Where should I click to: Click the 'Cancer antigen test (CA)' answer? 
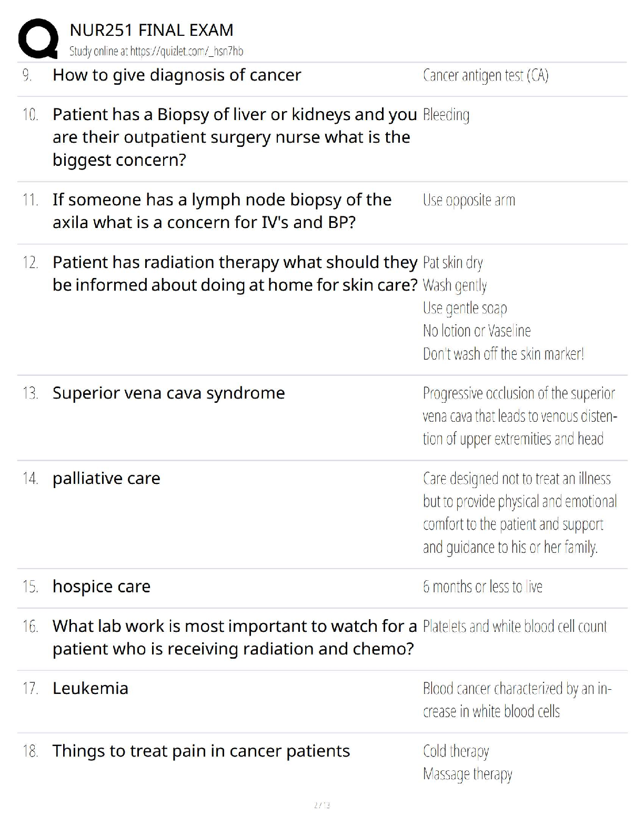(486, 76)
